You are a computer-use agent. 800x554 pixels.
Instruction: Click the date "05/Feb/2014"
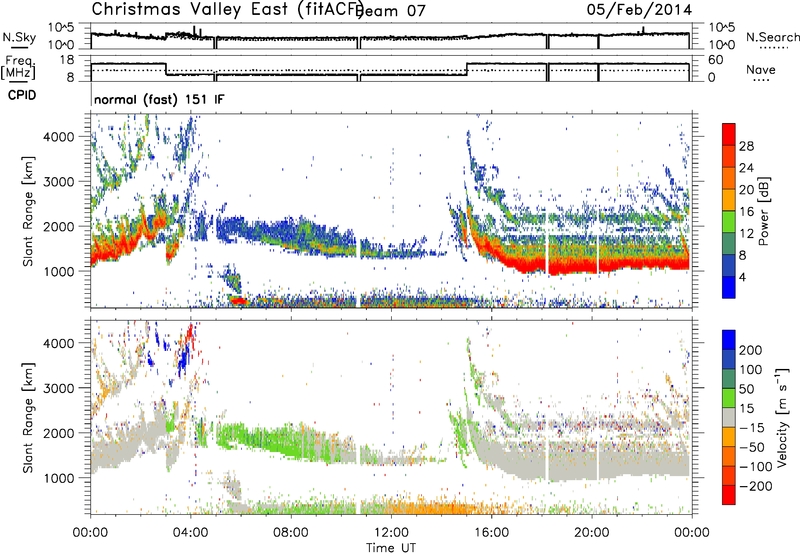[x=639, y=10]
